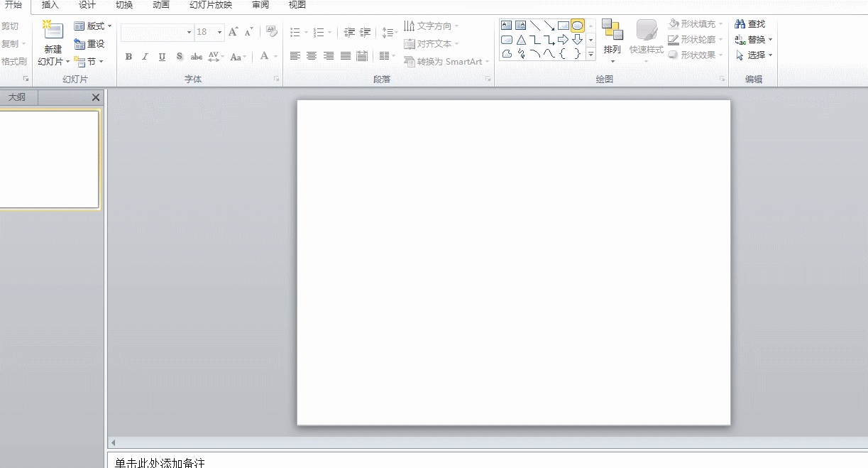Viewport: 868px width, 468px height.
Task: Switch to the 设计 tab
Action: (87, 5)
